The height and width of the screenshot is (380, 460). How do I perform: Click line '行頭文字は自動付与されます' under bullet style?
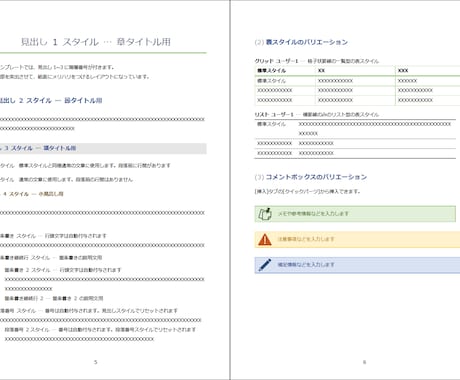(x=53, y=236)
